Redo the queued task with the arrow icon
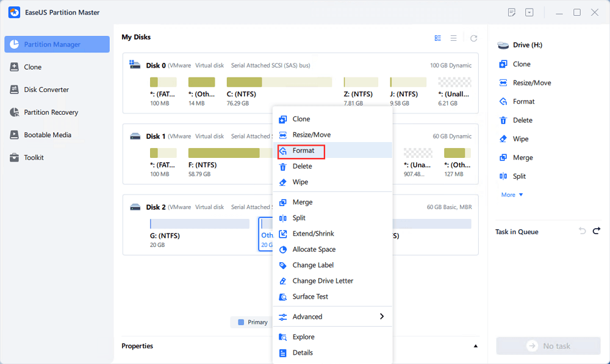 596,230
